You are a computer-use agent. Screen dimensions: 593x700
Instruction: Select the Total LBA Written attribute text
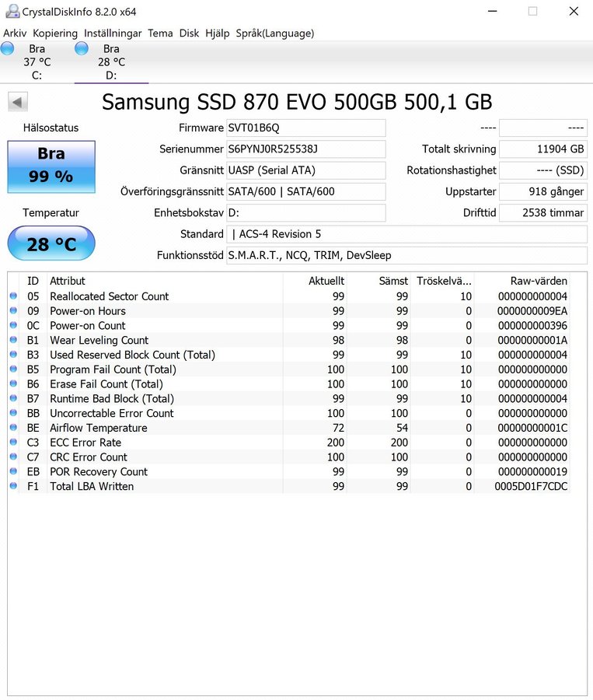92,487
